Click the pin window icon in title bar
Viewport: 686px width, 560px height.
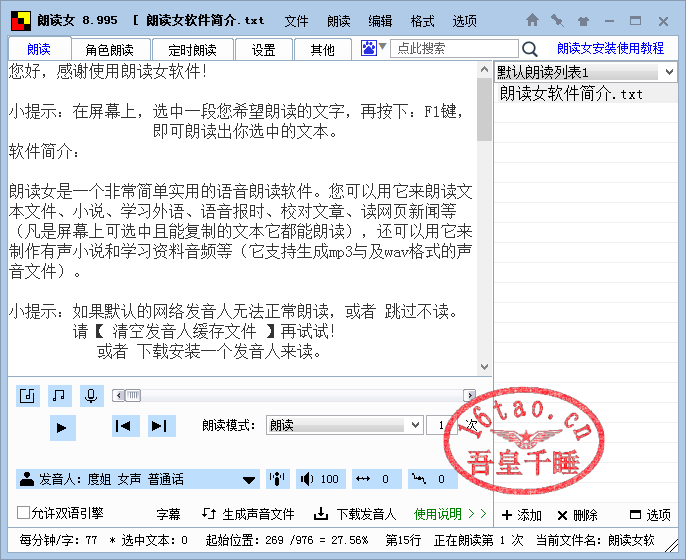click(557, 20)
